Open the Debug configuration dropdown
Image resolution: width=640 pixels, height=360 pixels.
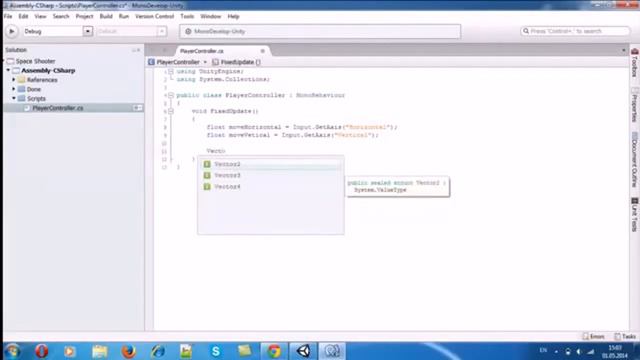click(x=58, y=31)
